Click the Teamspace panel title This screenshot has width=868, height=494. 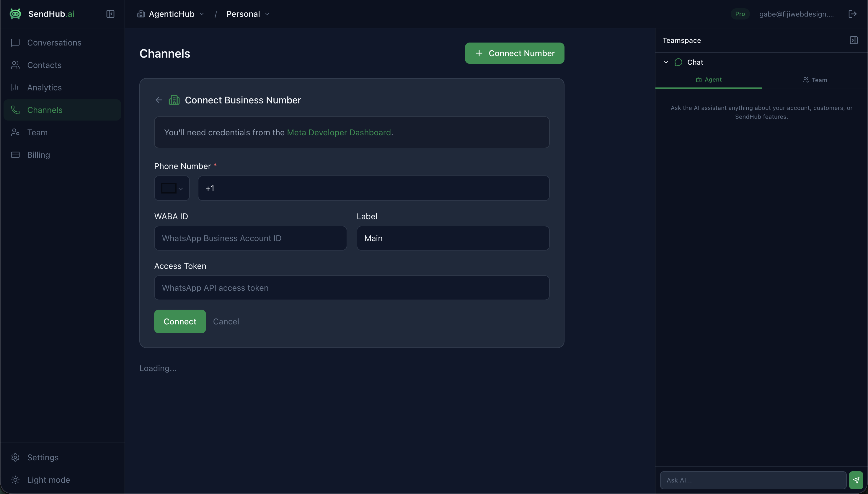(682, 40)
